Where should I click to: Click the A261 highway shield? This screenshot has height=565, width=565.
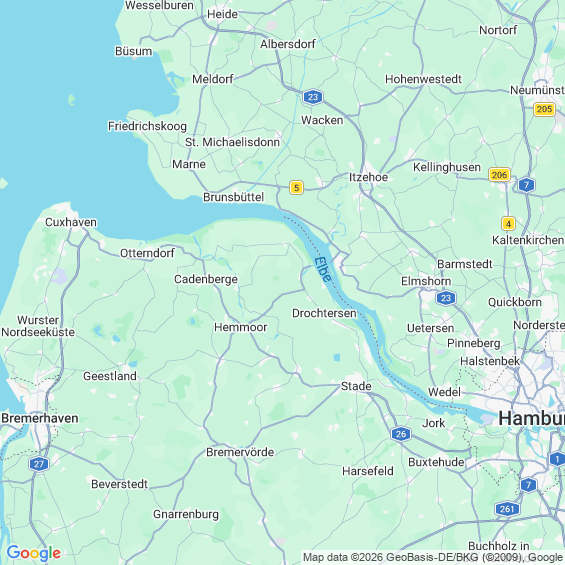pos(507,509)
